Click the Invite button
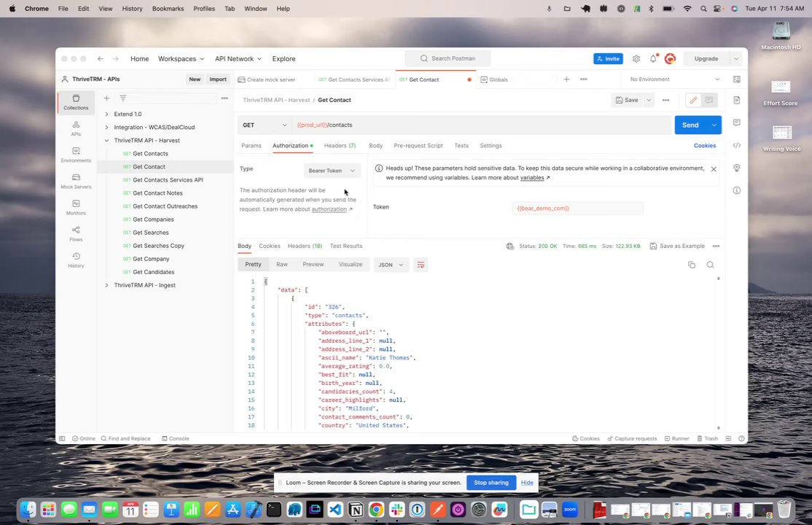The image size is (812, 525). tap(608, 58)
